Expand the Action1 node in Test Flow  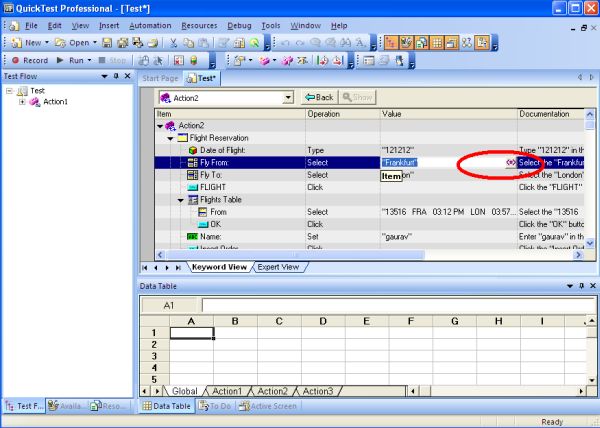click(22, 102)
